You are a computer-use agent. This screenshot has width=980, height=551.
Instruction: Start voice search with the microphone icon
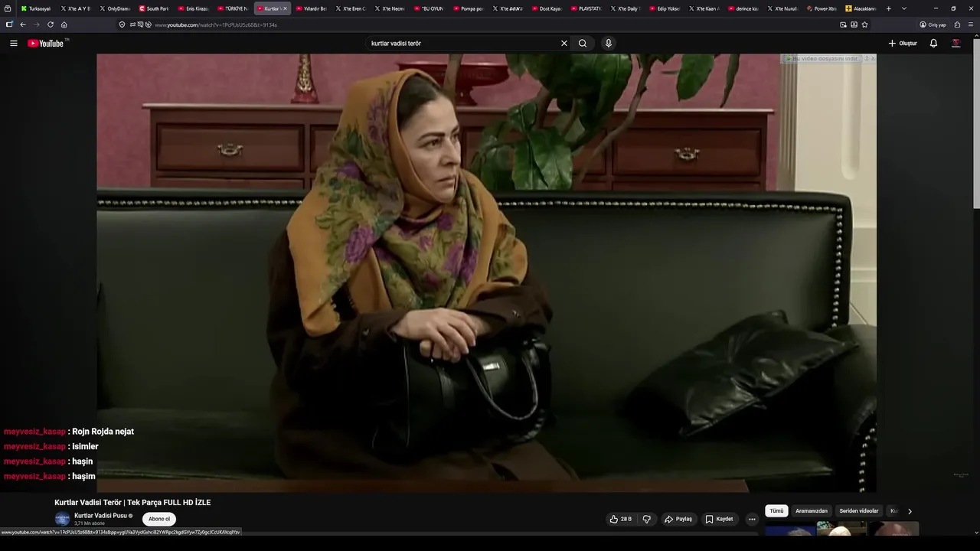tap(609, 44)
